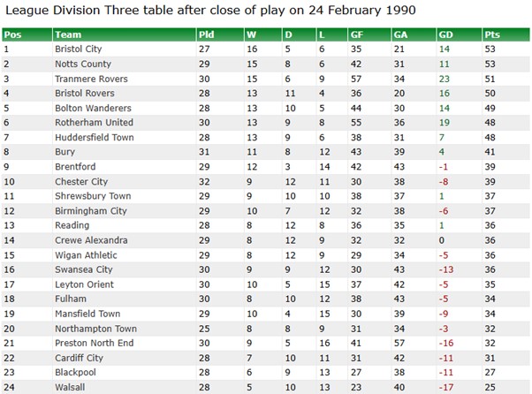Select Bolton Wanderers in the table
The width and height of the screenshot is (532, 394).
[x=93, y=108]
